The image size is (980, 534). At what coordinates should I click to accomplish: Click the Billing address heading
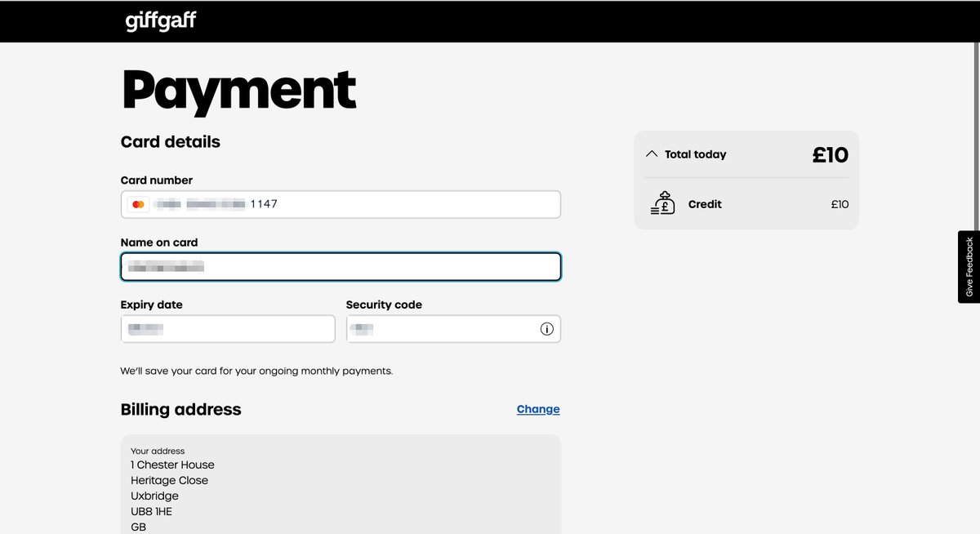point(180,409)
